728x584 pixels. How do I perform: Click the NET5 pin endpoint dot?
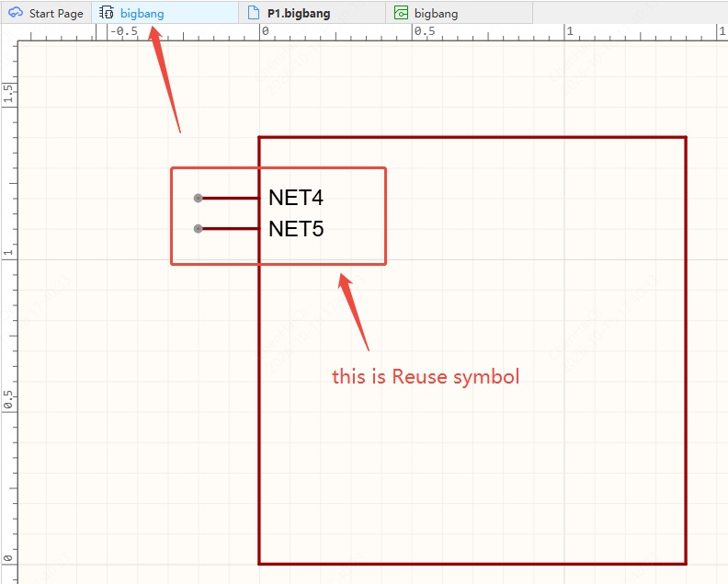(x=199, y=229)
